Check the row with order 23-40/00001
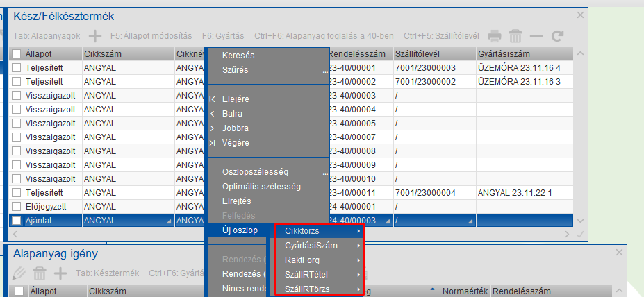 point(16,68)
